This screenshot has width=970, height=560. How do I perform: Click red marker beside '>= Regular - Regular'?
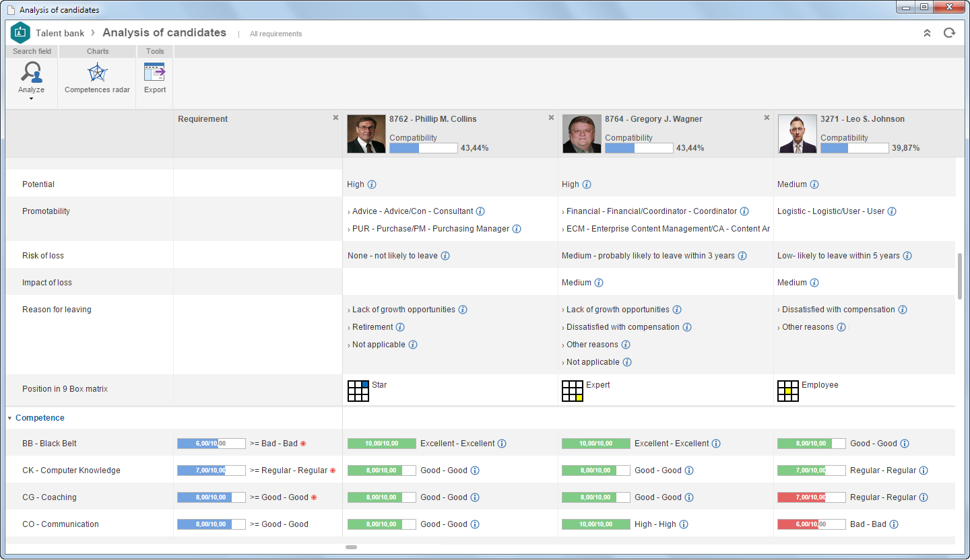333,470
